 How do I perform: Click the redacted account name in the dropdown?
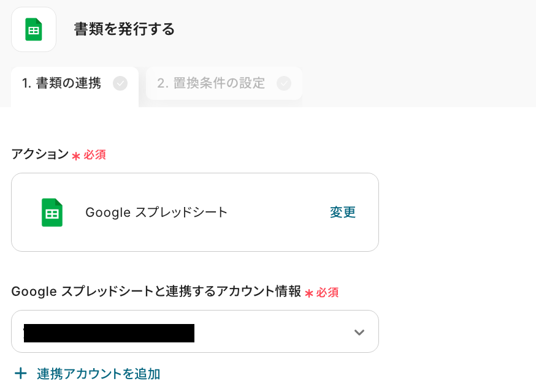[109, 333]
